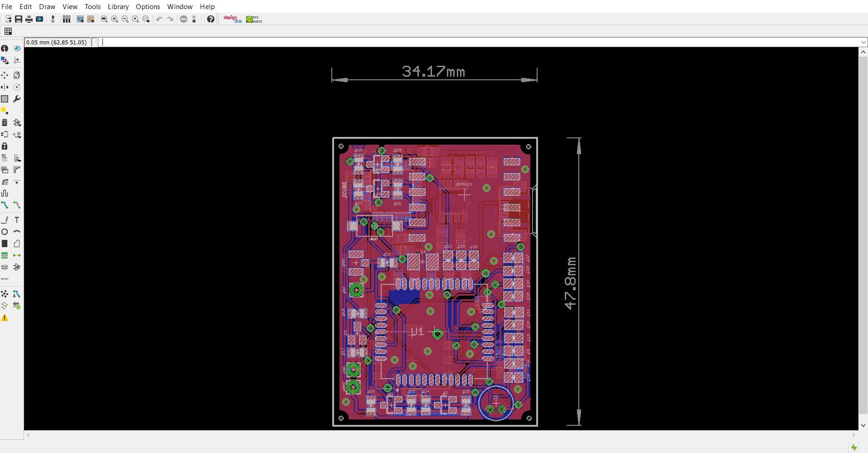
Task: Select the Miter tool
Action: [x=17, y=170]
